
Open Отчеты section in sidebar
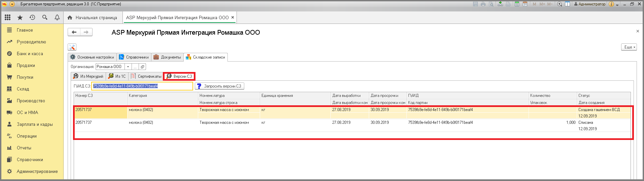point(32,148)
